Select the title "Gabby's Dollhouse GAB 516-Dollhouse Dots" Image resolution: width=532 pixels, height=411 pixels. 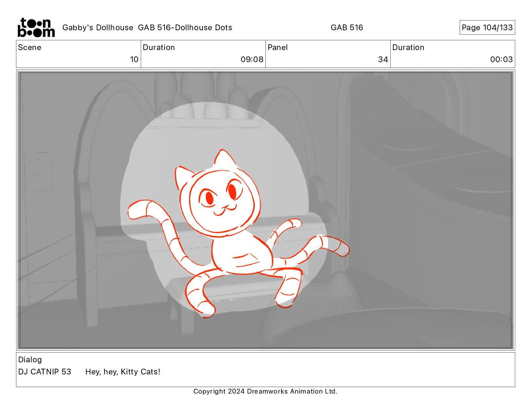click(x=147, y=28)
